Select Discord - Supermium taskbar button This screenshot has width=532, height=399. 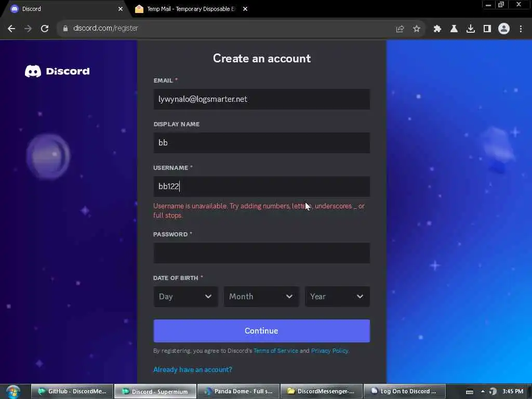click(x=155, y=391)
